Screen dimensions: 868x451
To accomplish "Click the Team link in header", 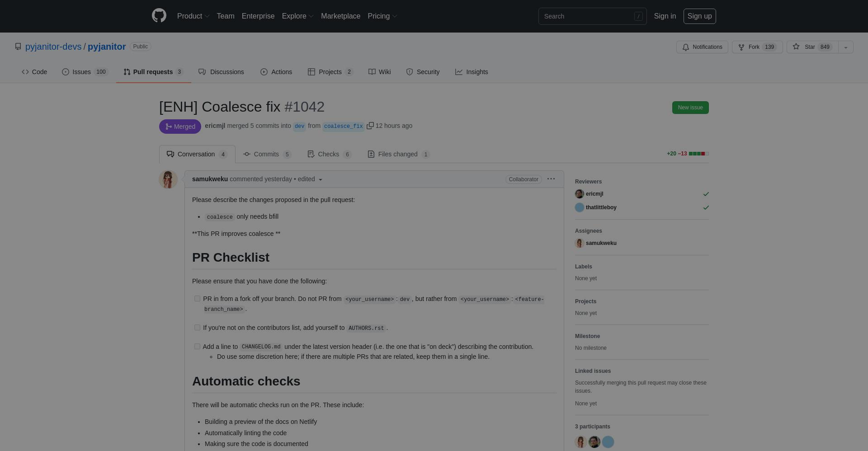I will 226,16.
